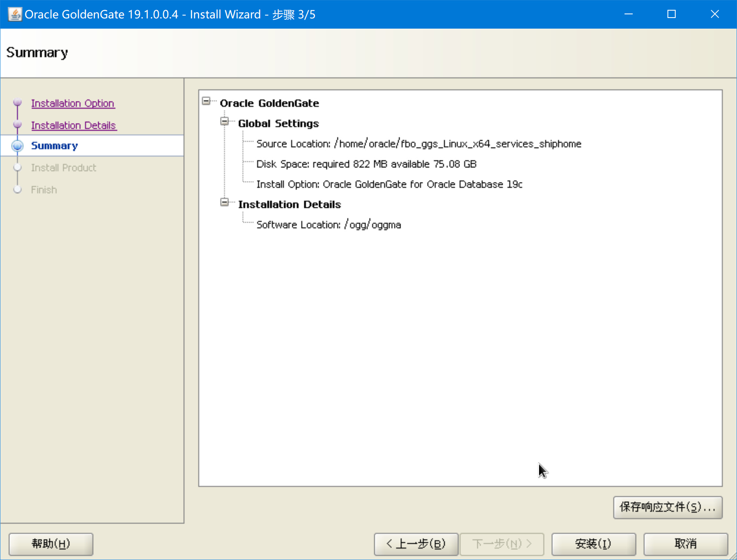This screenshot has height=560, width=737.
Task: Maximize the Install Wizard window
Action: coord(672,14)
